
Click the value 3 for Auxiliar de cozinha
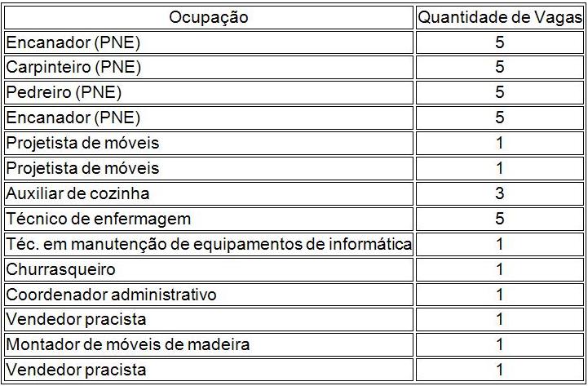(x=499, y=193)
